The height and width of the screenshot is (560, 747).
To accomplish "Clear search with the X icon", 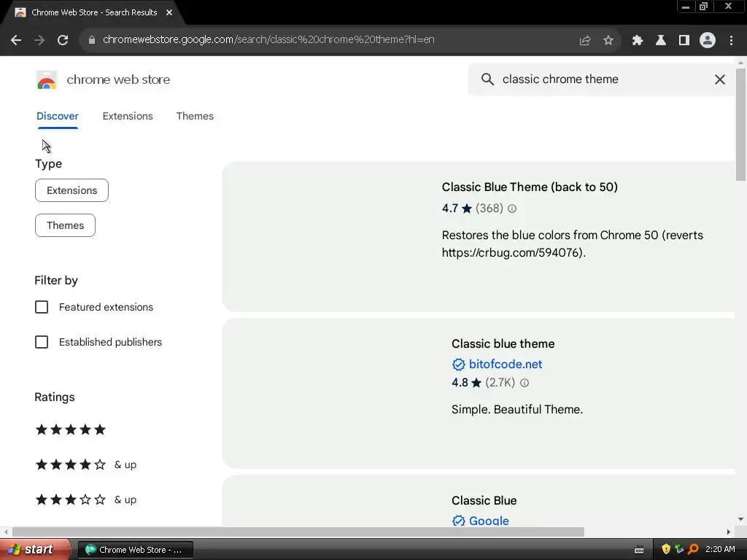I will (x=720, y=79).
